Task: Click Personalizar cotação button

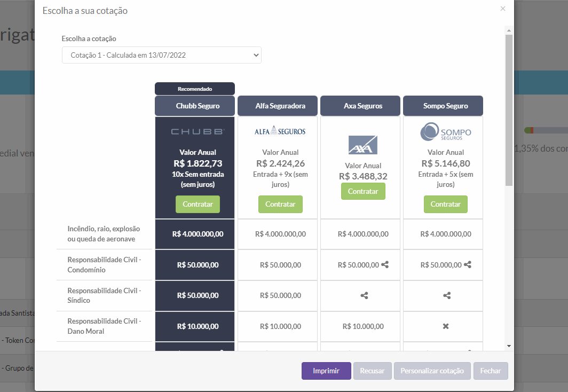Action: [432, 371]
